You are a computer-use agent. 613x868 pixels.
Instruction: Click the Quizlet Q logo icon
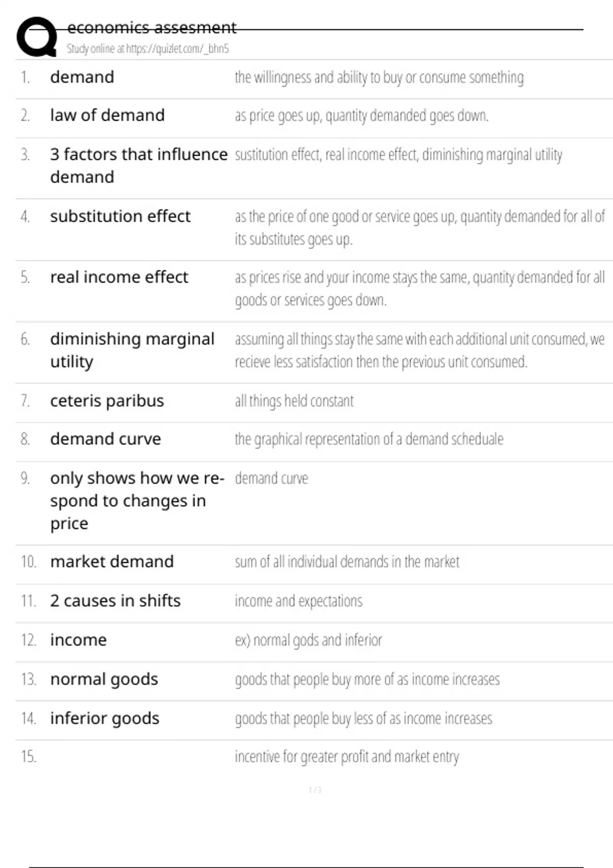[37, 36]
